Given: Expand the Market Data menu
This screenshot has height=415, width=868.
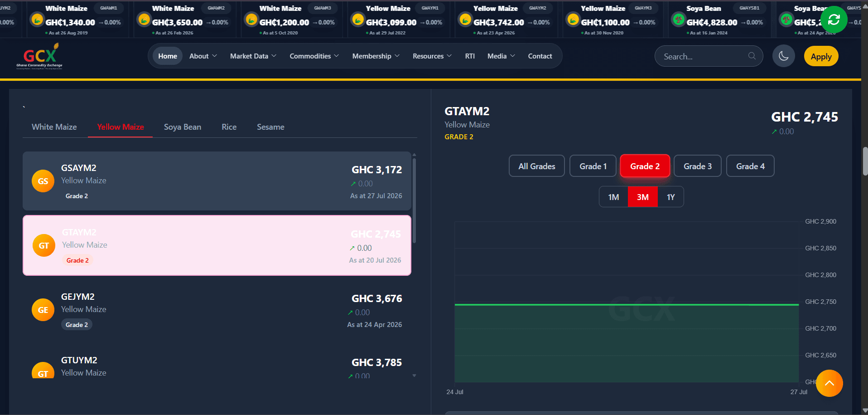Looking at the screenshot, I should [x=253, y=56].
